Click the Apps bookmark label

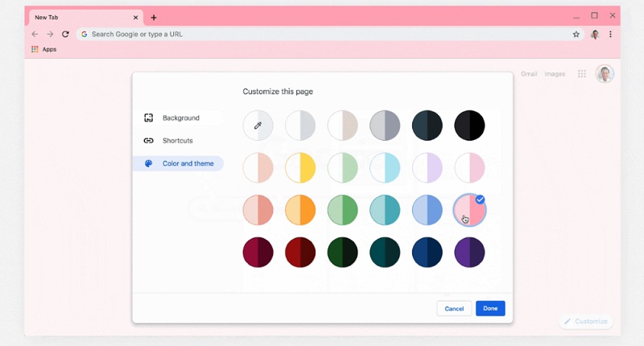coord(49,49)
